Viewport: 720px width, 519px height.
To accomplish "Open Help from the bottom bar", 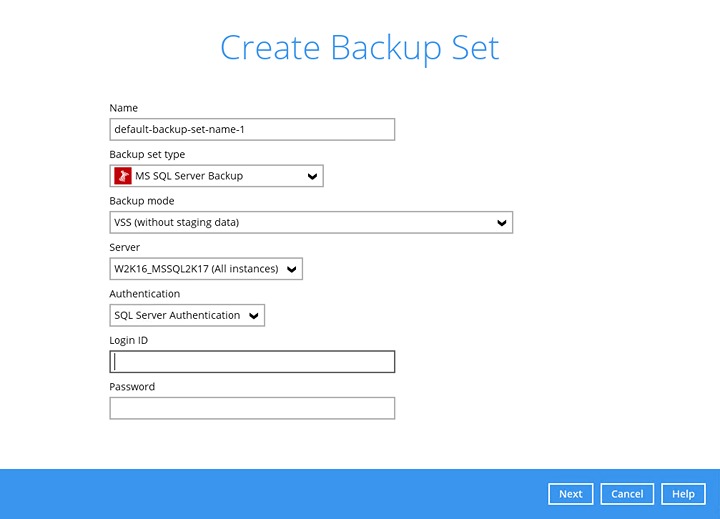I will [x=683, y=494].
